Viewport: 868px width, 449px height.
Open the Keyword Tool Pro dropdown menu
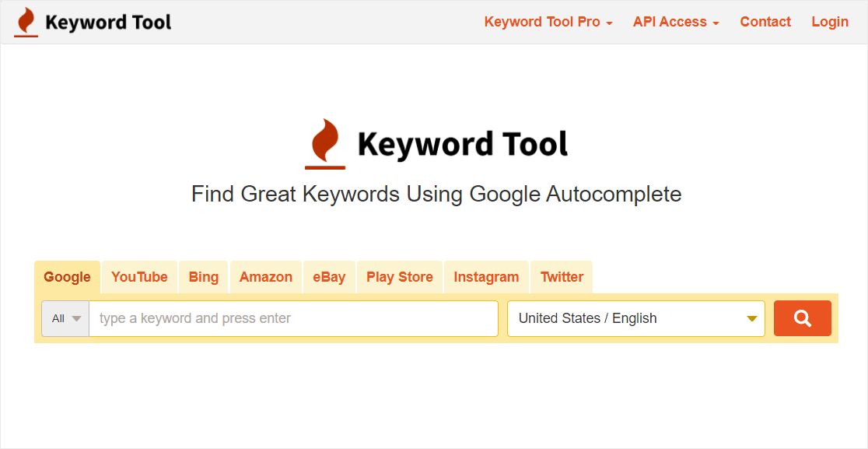[548, 22]
